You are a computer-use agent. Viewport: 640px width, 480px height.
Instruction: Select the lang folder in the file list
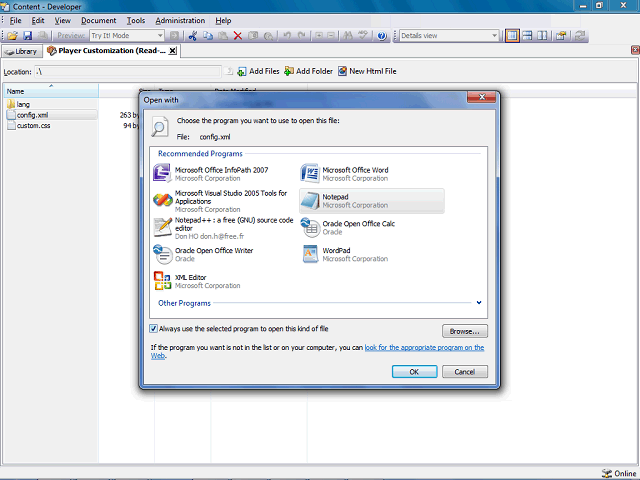click(x=19, y=104)
